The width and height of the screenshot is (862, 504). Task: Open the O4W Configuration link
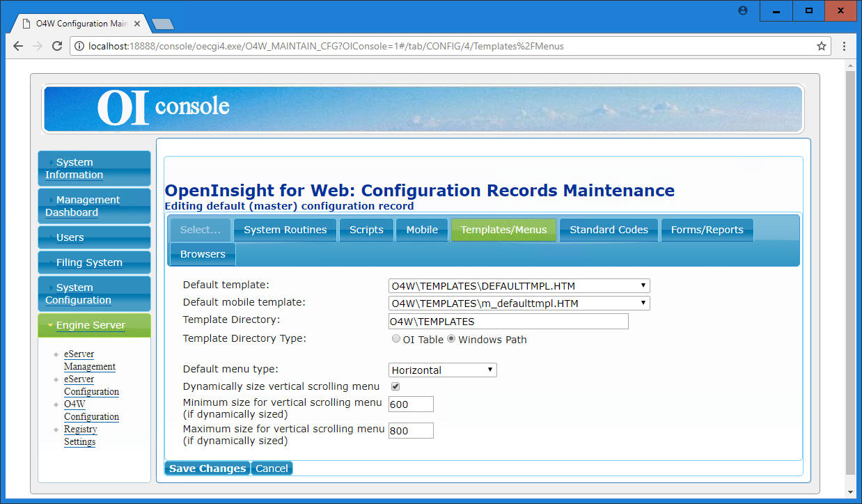click(91, 410)
